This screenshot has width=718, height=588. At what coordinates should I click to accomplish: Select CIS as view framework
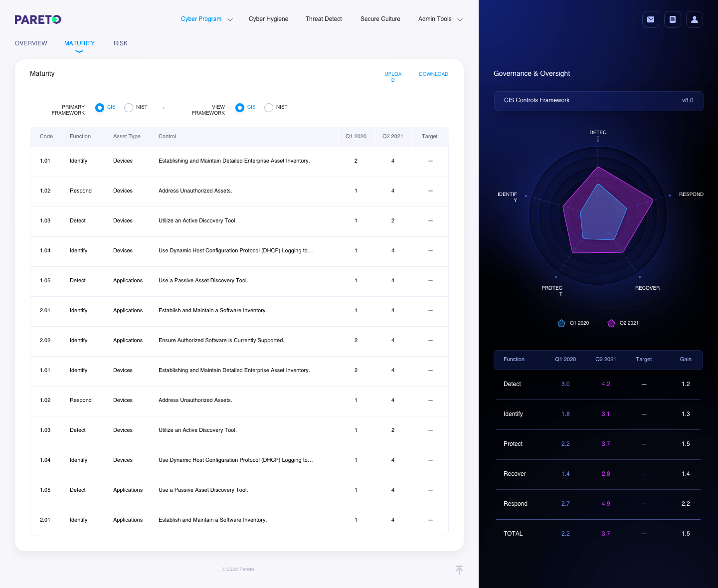pos(240,108)
